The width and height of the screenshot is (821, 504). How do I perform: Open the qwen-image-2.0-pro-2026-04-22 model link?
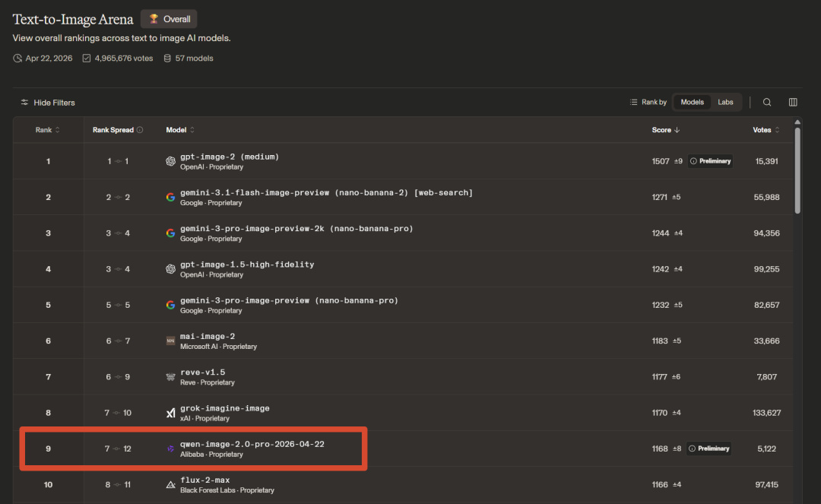pyautogui.click(x=252, y=444)
